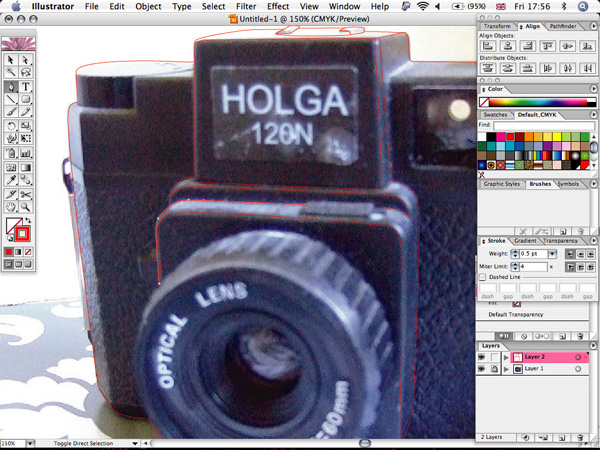The image size is (600, 450).
Task: Set paint mode to None button
Action: coord(28,252)
